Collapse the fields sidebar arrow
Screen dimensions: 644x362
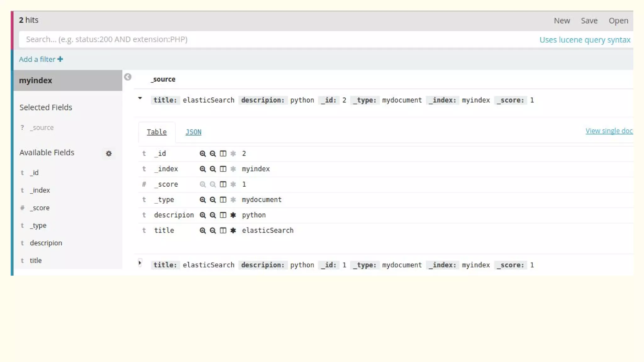(x=127, y=77)
